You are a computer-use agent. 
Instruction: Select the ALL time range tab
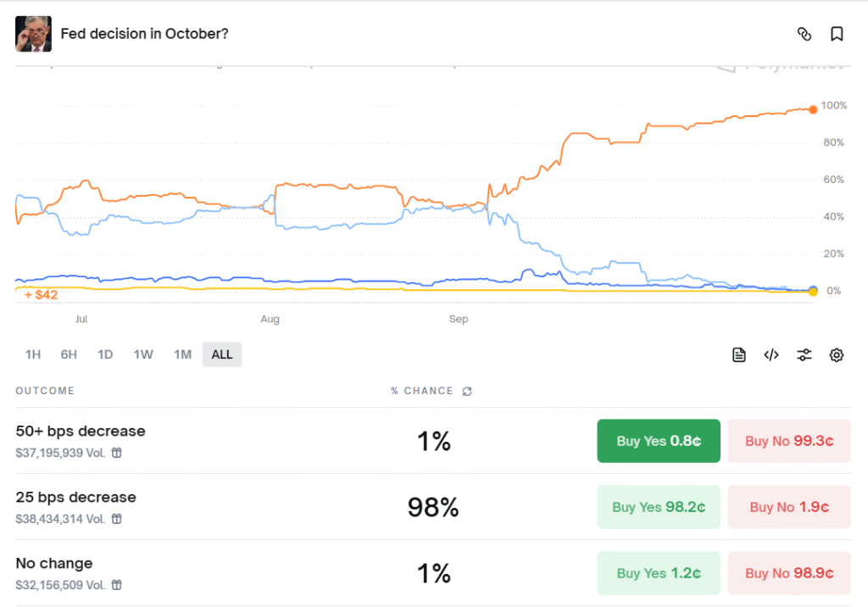pyautogui.click(x=221, y=354)
